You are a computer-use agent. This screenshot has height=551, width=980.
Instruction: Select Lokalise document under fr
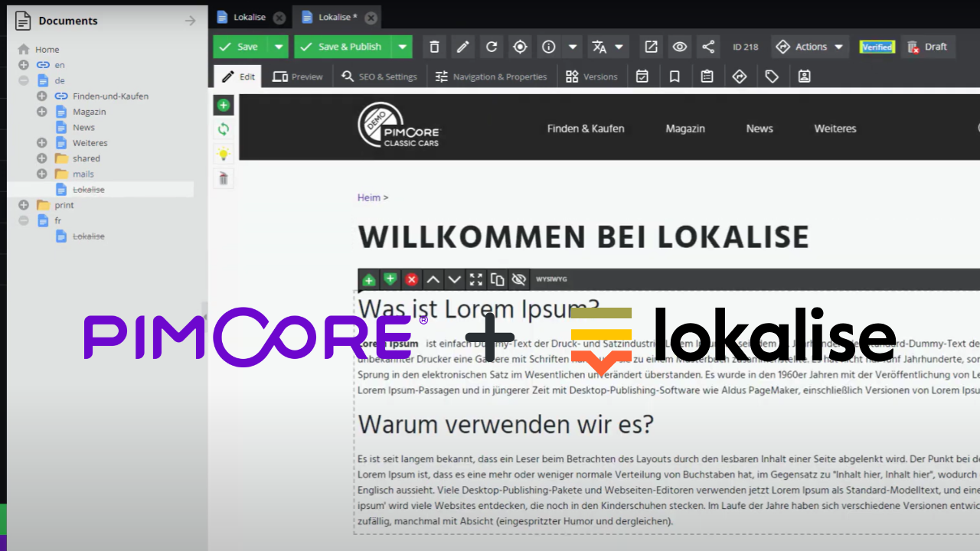[89, 236]
